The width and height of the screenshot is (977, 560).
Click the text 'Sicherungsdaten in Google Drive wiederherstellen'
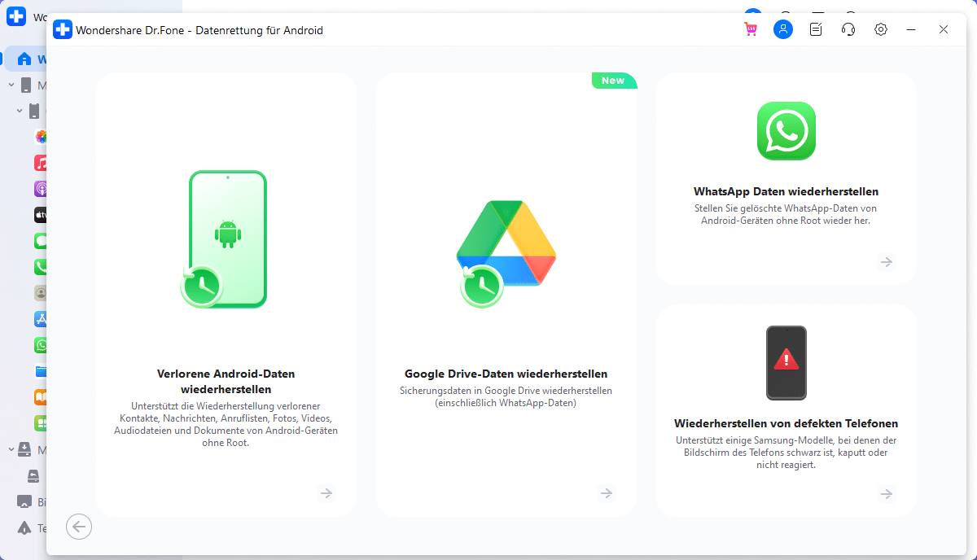pyautogui.click(x=506, y=391)
